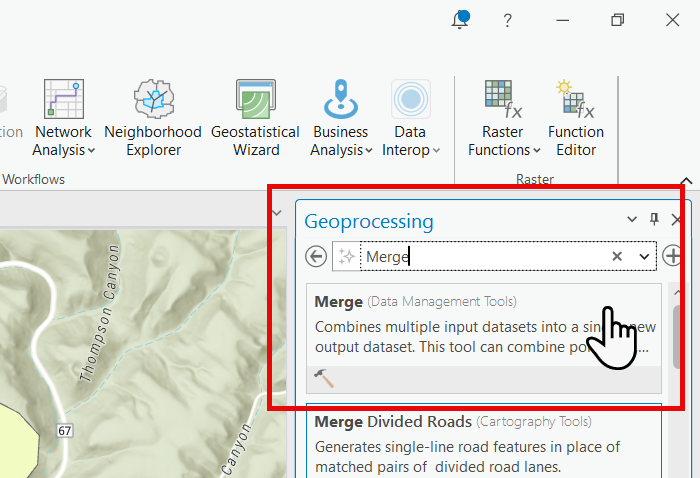
Task: Open Geoprocessing pane options chevron
Action: (x=632, y=219)
